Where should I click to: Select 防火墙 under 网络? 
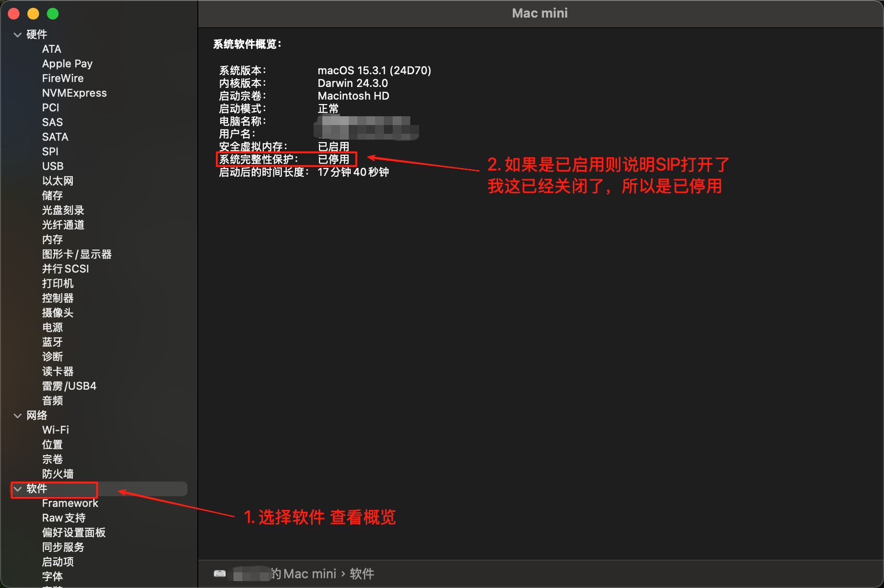[58, 474]
